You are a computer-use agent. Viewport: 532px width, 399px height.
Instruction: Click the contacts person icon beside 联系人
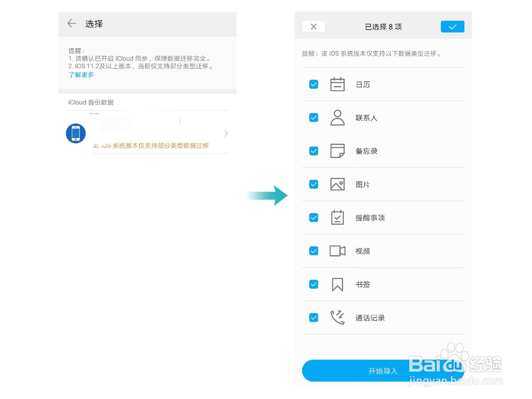click(x=337, y=118)
